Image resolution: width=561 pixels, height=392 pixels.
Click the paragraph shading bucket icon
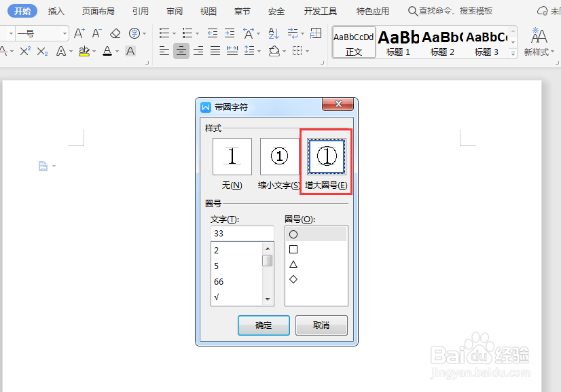coord(274,51)
